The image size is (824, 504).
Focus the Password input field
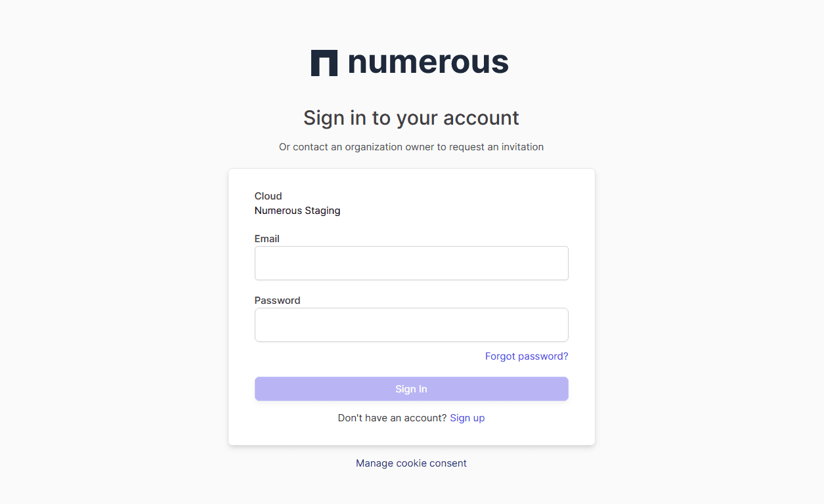coord(411,325)
